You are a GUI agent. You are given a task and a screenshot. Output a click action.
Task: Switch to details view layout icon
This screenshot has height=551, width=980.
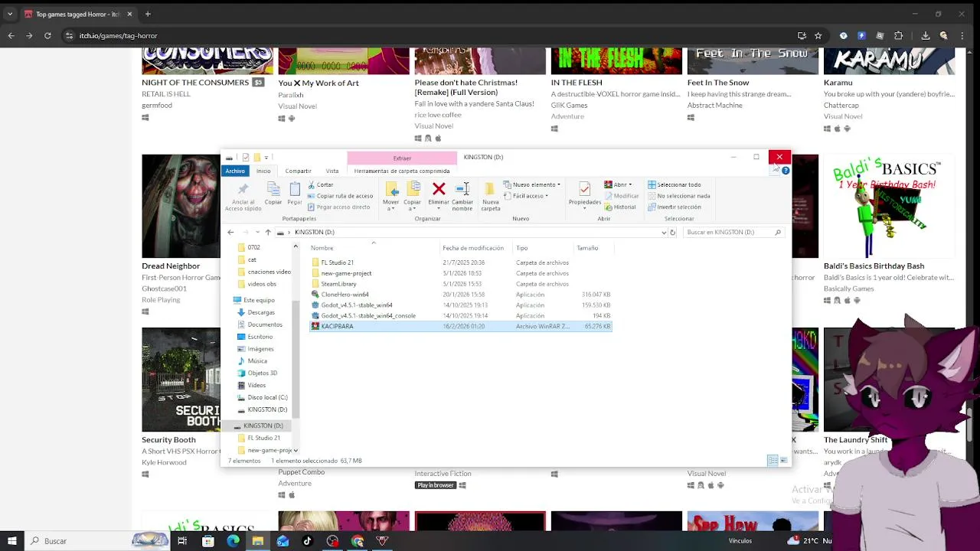[772, 461]
